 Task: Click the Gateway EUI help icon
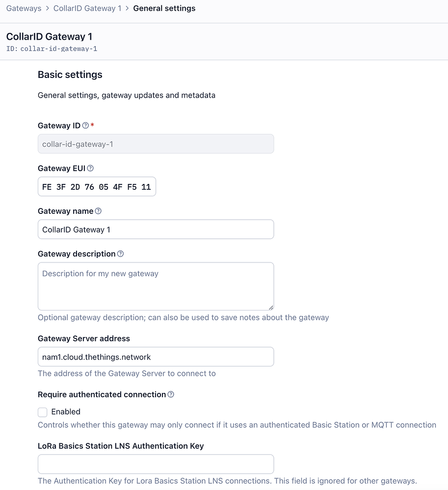90,168
